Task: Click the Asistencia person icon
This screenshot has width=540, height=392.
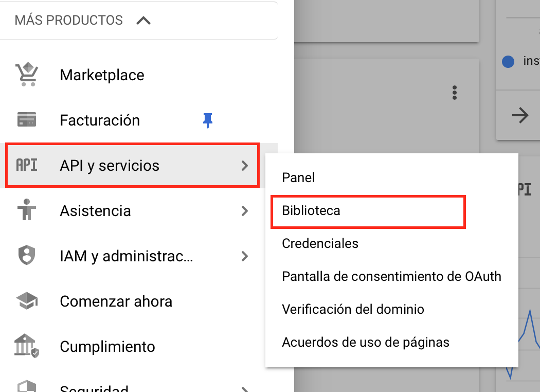Action: coord(27,209)
